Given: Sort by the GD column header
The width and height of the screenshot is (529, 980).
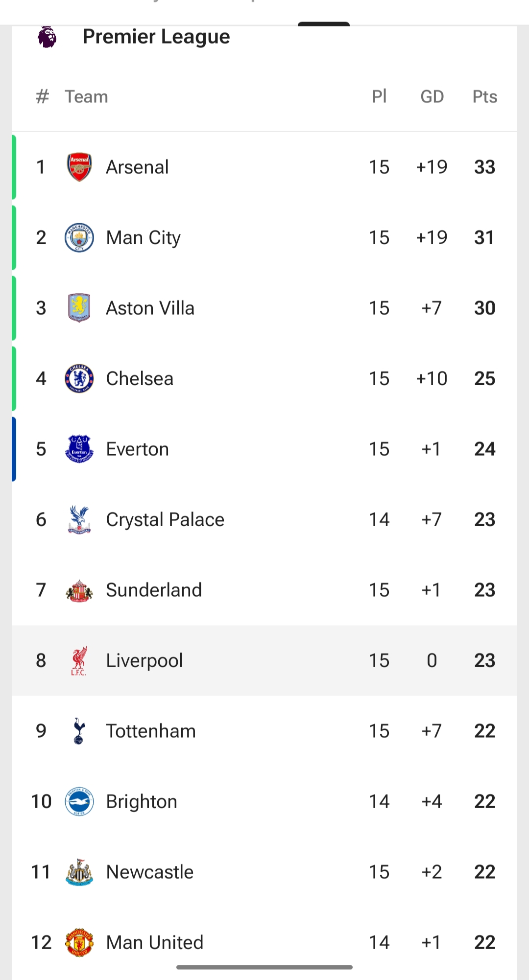Looking at the screenshot, I should pos(432,97).
